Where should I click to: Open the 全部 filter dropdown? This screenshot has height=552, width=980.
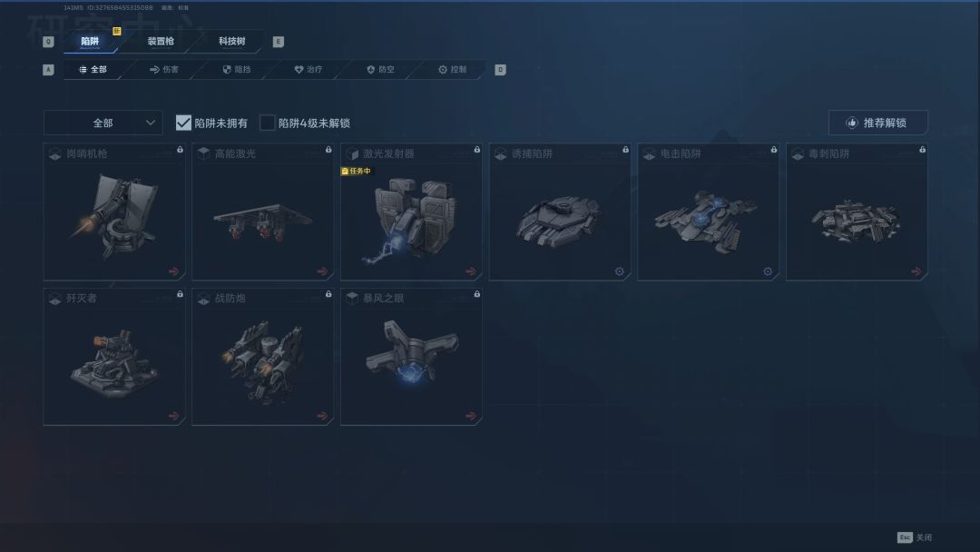tap(103, 123)
